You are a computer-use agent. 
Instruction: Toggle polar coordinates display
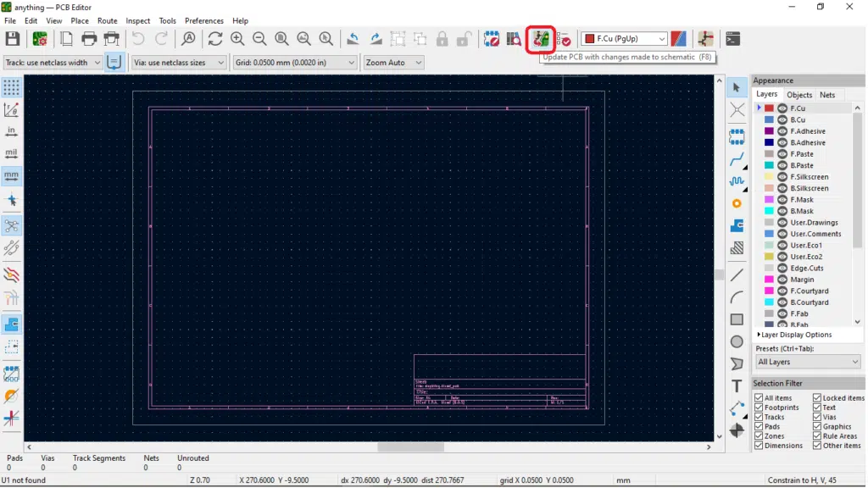click(x=11, y=109)
